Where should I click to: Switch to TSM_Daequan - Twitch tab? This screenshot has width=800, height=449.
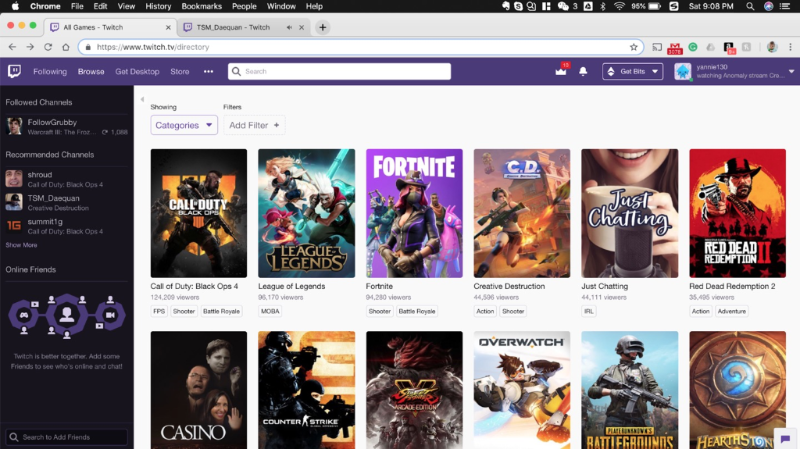233,28
